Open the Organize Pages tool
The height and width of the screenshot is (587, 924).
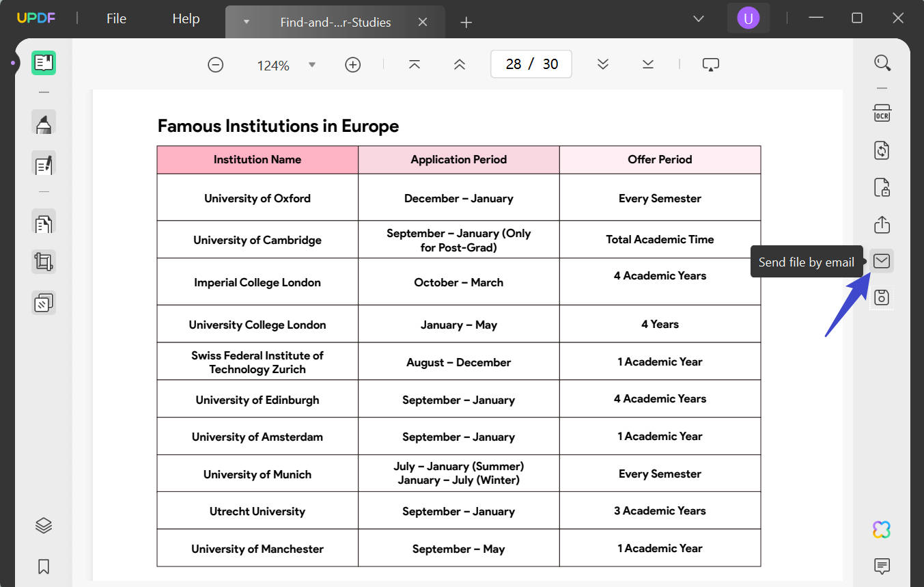[x=44, y=223]
